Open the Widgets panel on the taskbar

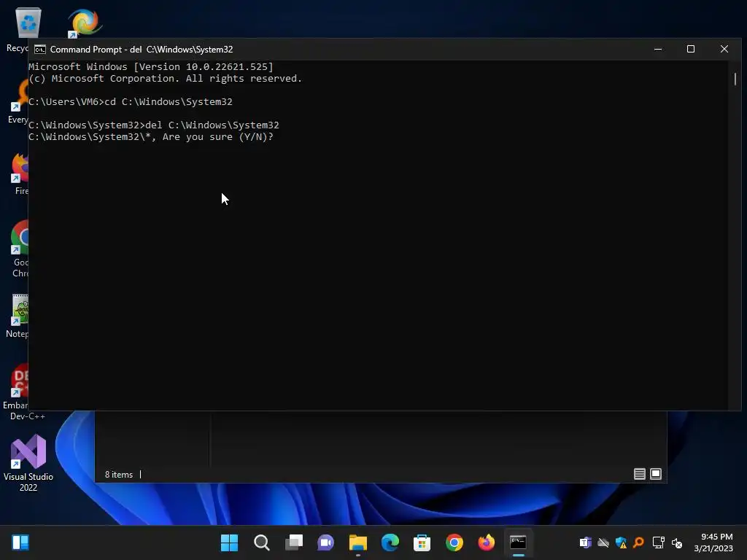(20, 542)
